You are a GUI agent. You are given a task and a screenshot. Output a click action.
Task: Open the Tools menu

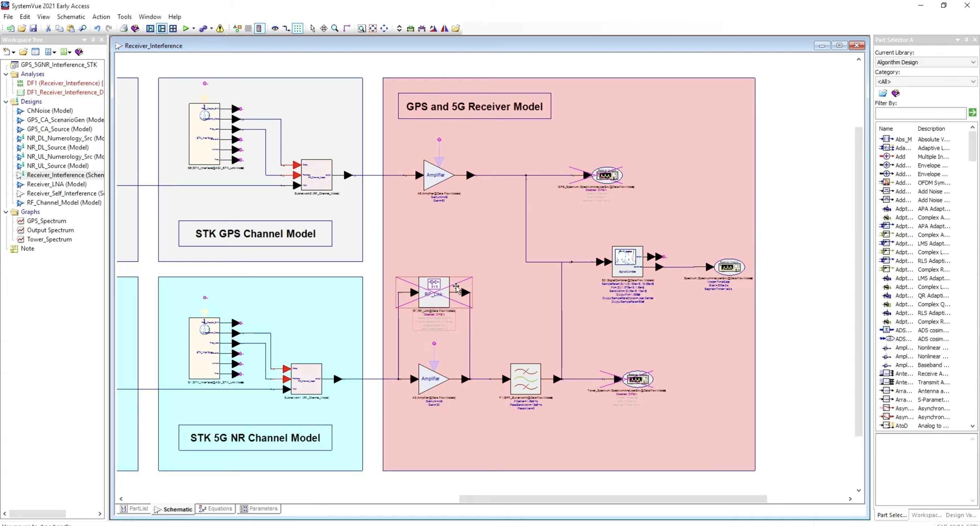coord(124,17)
